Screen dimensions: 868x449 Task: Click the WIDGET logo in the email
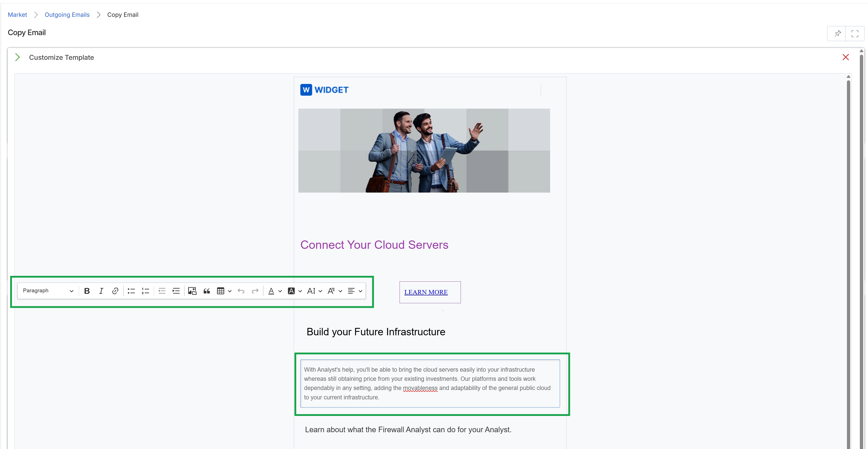324,90
